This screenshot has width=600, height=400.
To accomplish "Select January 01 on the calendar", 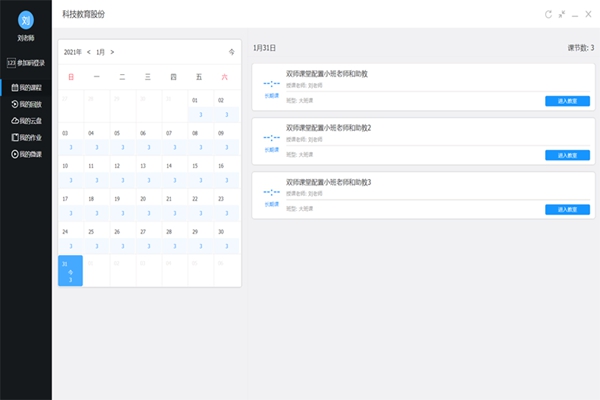I will coord(200,106).
